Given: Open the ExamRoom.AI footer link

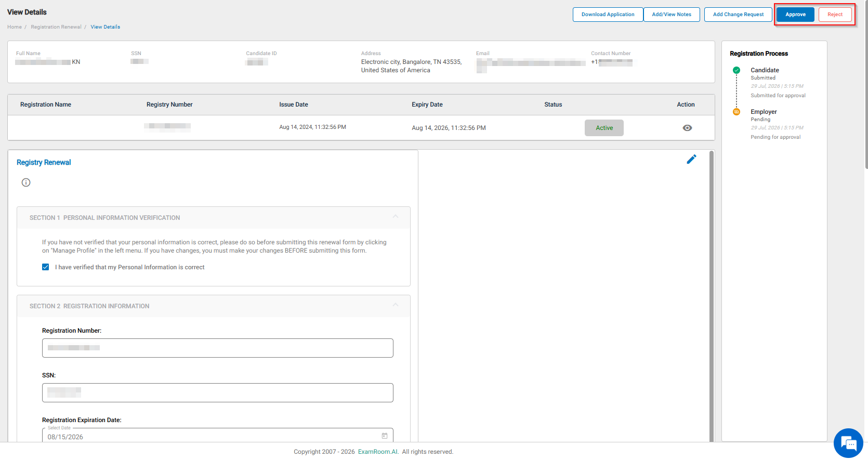Looking at the screenshot, I should click(x=378, y=452).
